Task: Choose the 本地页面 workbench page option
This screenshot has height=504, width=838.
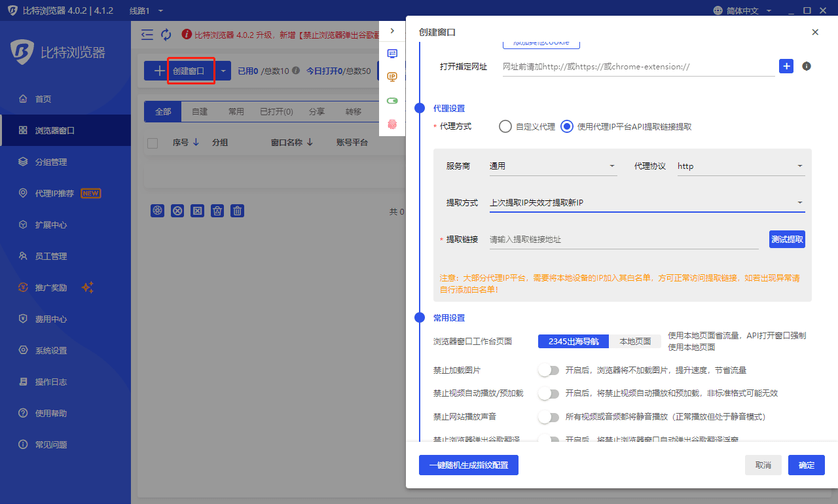Action: click(635, 341)
